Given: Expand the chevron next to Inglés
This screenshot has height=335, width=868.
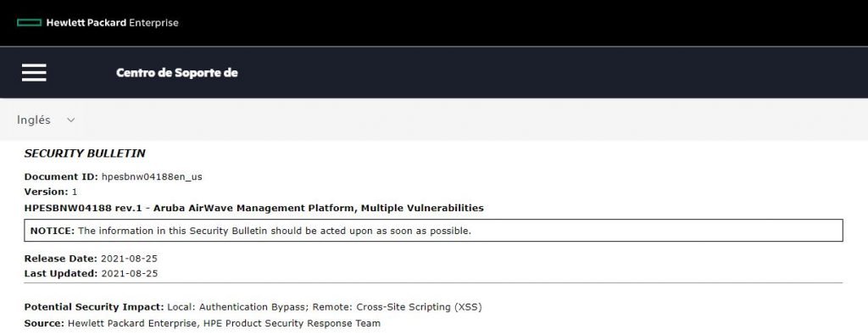Looking at the screenshot, I should tap(71, 120).
